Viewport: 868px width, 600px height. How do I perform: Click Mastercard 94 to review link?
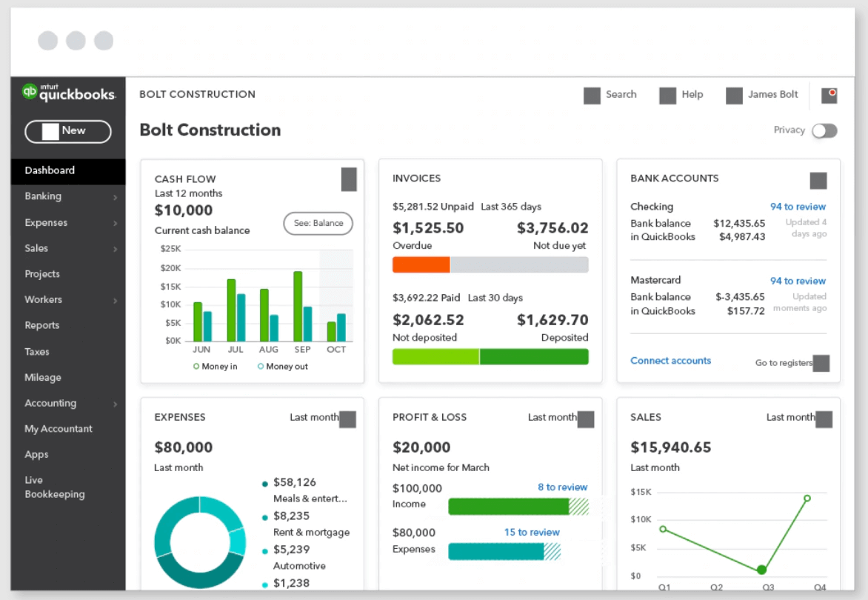click(798, 281)
